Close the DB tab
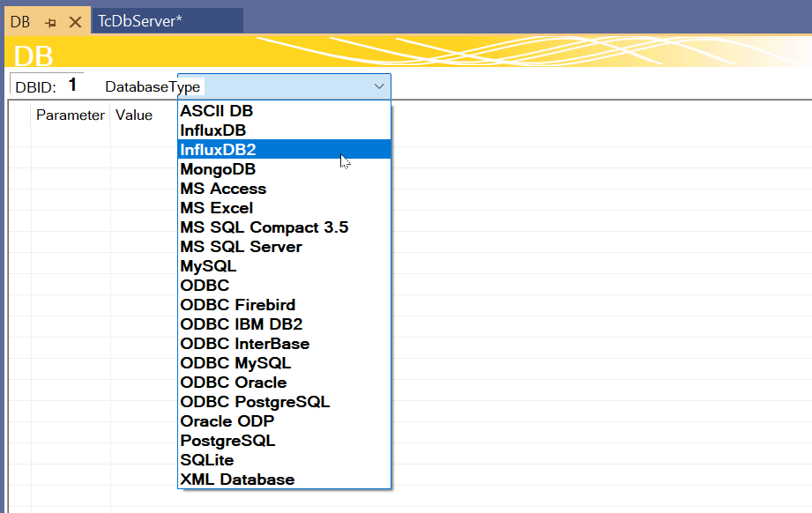This screenshot has height=513, width=812. pyautogui.click(x=75, y=22)
